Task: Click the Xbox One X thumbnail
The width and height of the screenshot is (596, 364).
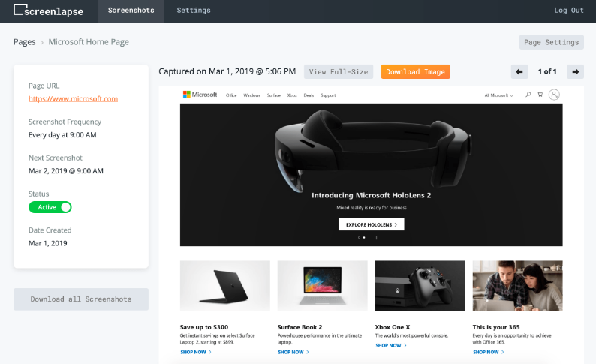Action: 420,286
